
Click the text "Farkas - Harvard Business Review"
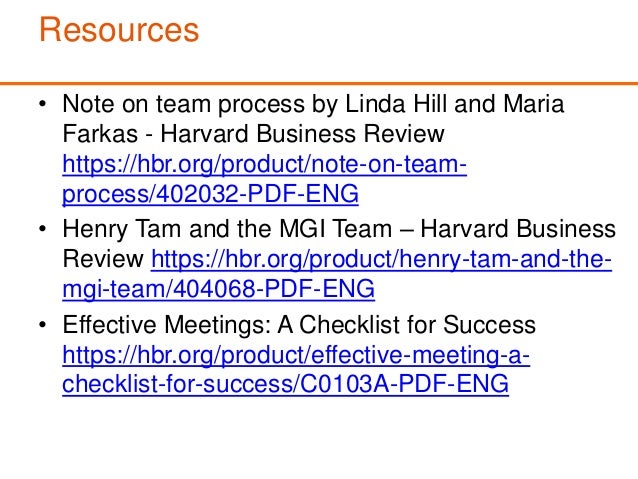point(253,134)
